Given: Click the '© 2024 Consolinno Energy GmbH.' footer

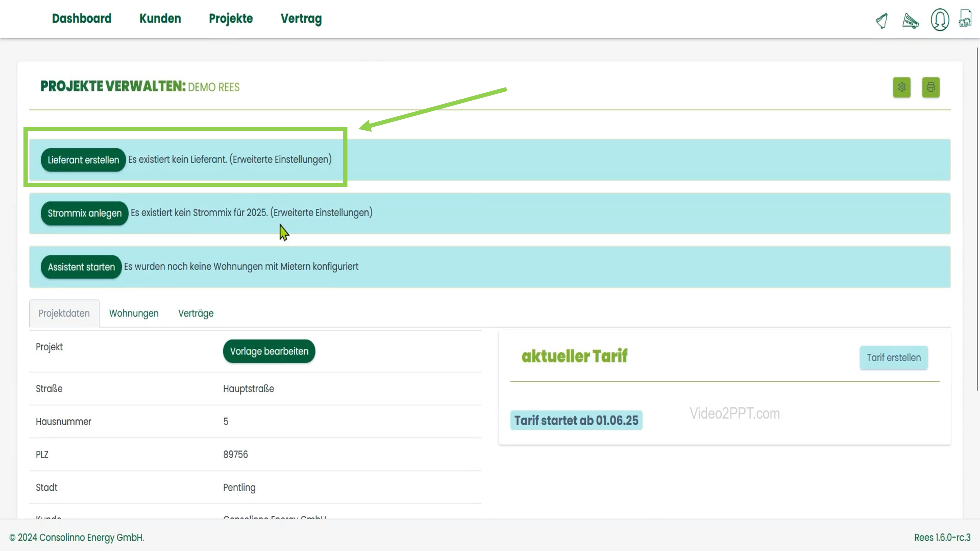Looking at the screenshot, I should [x=77, y=537].
